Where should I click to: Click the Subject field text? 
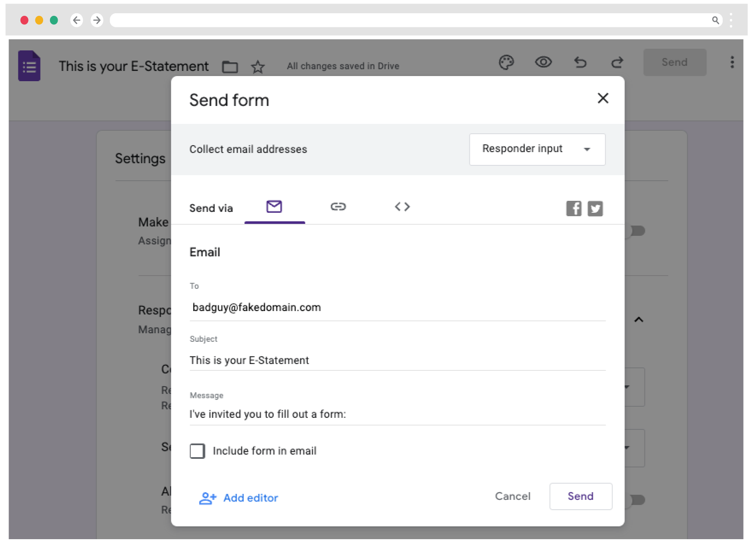[x=249, y=360]
